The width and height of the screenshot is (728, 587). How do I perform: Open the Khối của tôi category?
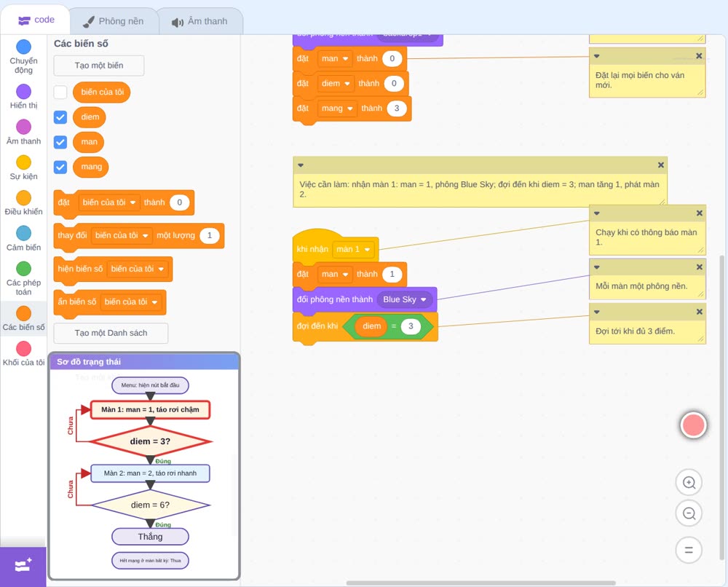pyautogui.click(x=23, y=354)
